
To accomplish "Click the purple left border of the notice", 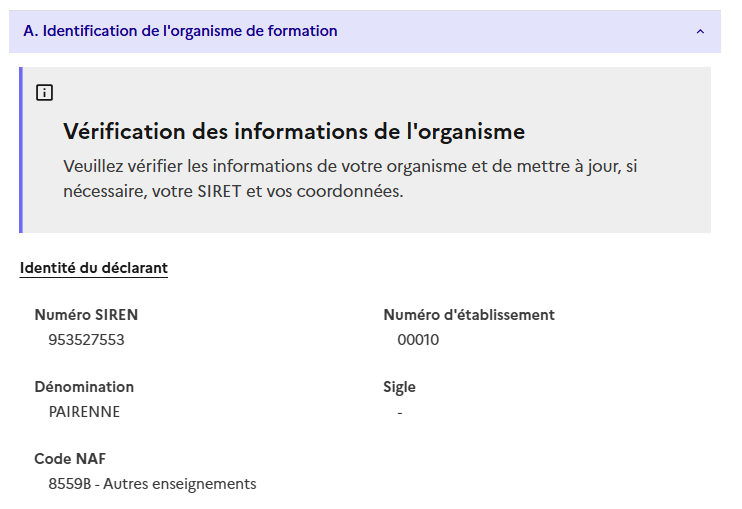I will (22, 150).
